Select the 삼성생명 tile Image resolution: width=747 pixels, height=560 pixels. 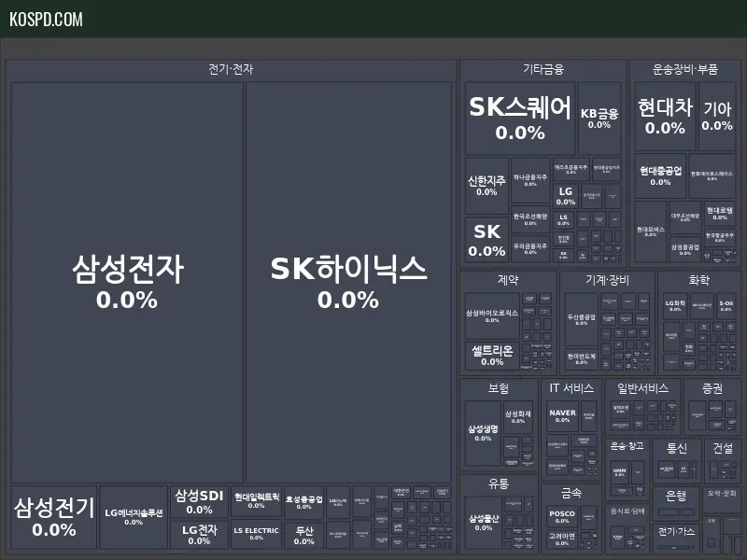483,433
